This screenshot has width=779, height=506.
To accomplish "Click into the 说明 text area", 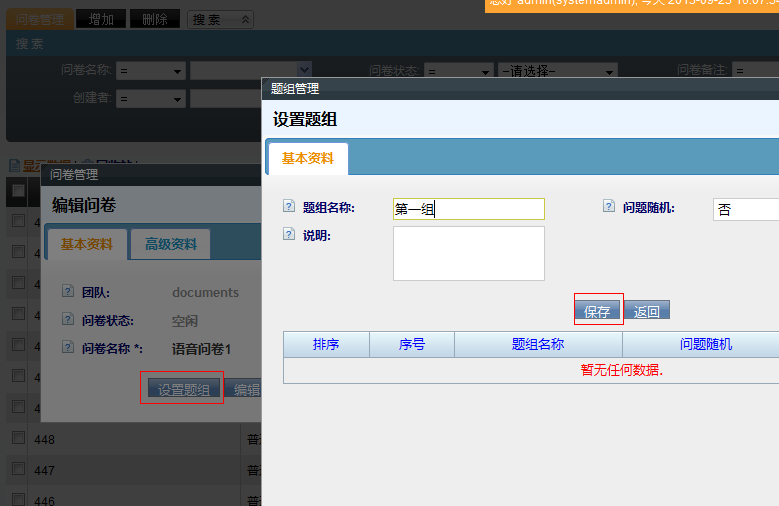I will pos(468,253).
